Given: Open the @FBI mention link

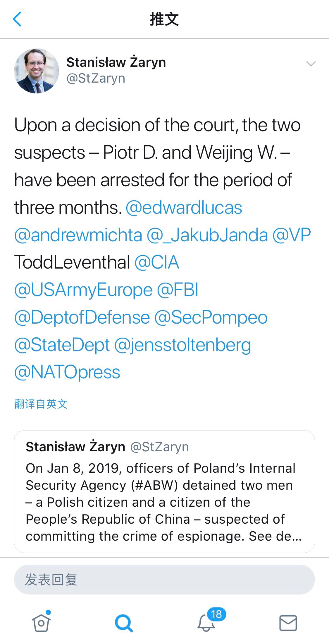Looking at the screenshot, I should point(178,290).
